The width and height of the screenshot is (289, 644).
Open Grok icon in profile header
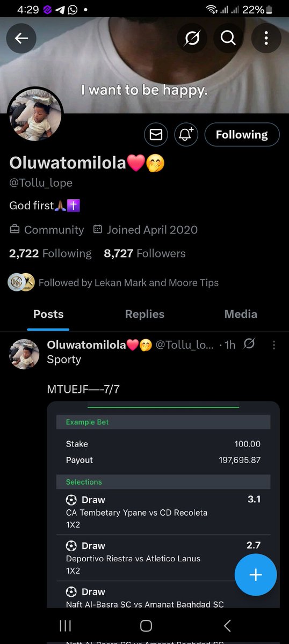tap(192, 38)
